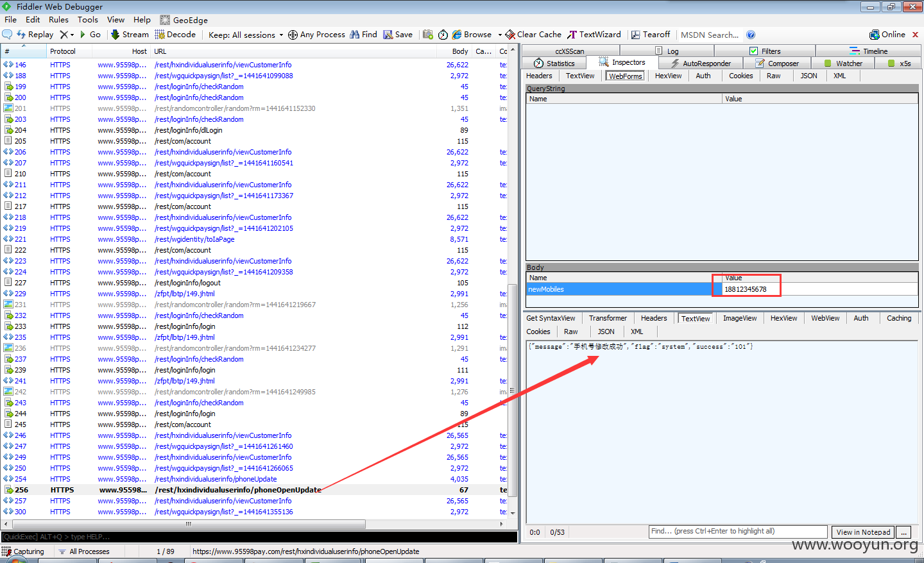Select session 204 dlLogin row

255,130
